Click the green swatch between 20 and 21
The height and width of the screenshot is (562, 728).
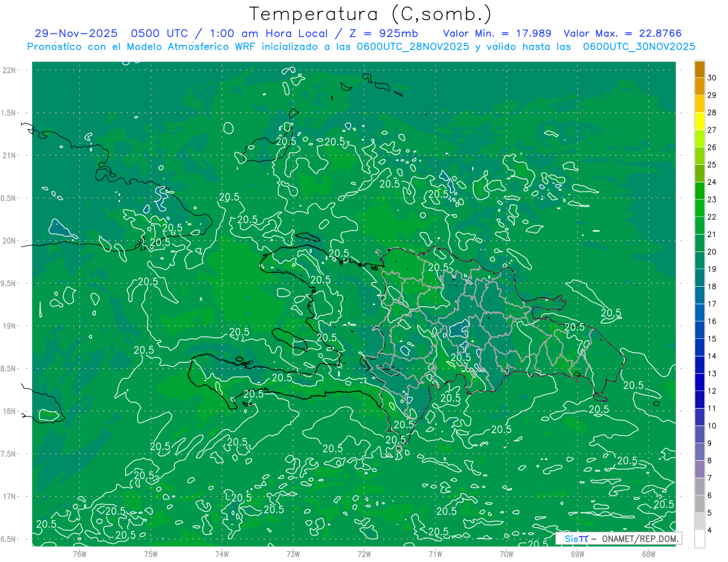click(x=699, y=243)
